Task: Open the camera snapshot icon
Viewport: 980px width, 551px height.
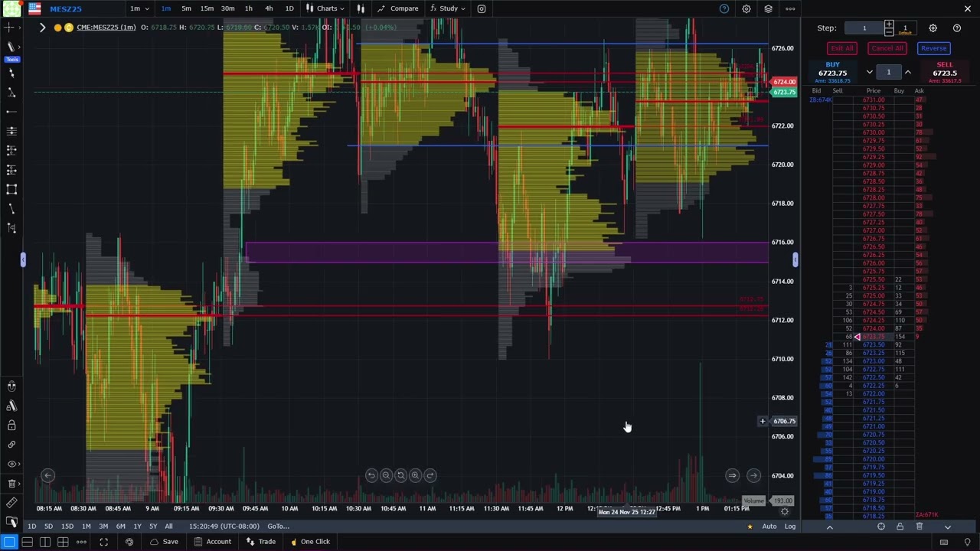Action: tap(482, 8)
